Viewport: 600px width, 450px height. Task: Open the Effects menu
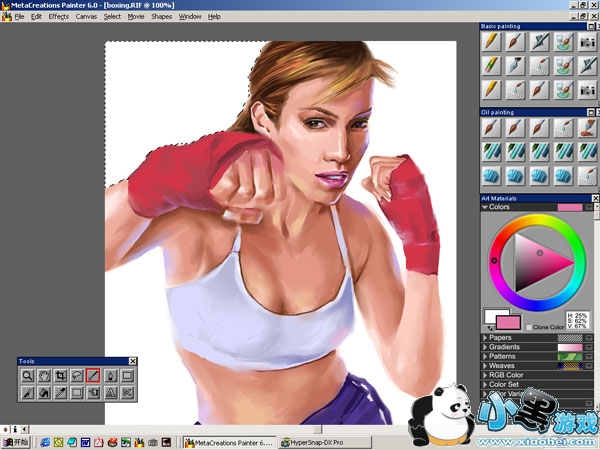click(59, 17)
